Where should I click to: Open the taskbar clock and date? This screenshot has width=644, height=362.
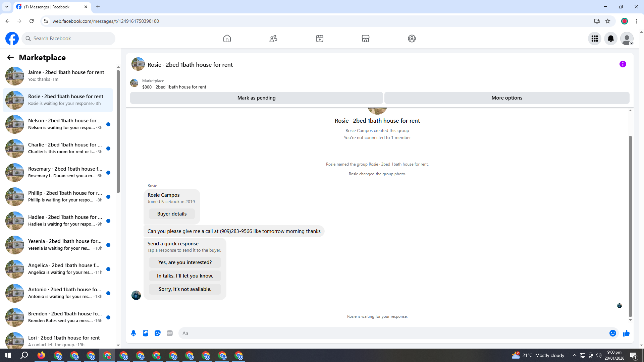614,355
